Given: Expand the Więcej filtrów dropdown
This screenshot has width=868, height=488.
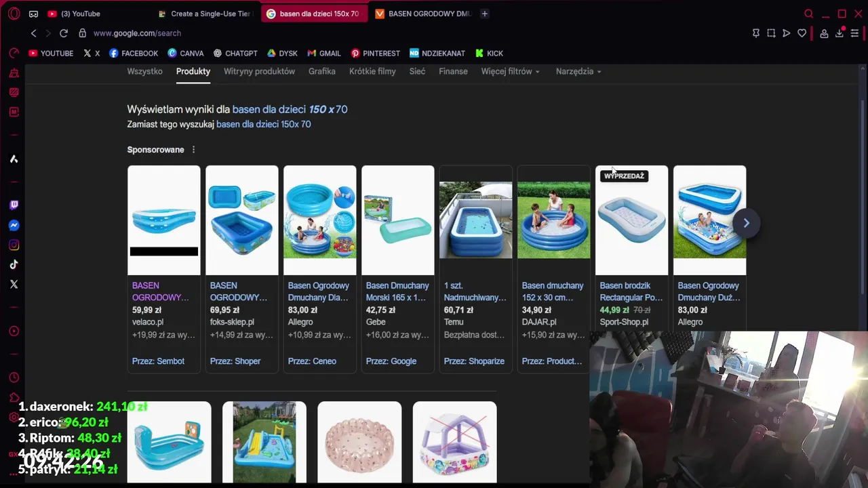Looking at the screenshot, I should tap(510, 71).
